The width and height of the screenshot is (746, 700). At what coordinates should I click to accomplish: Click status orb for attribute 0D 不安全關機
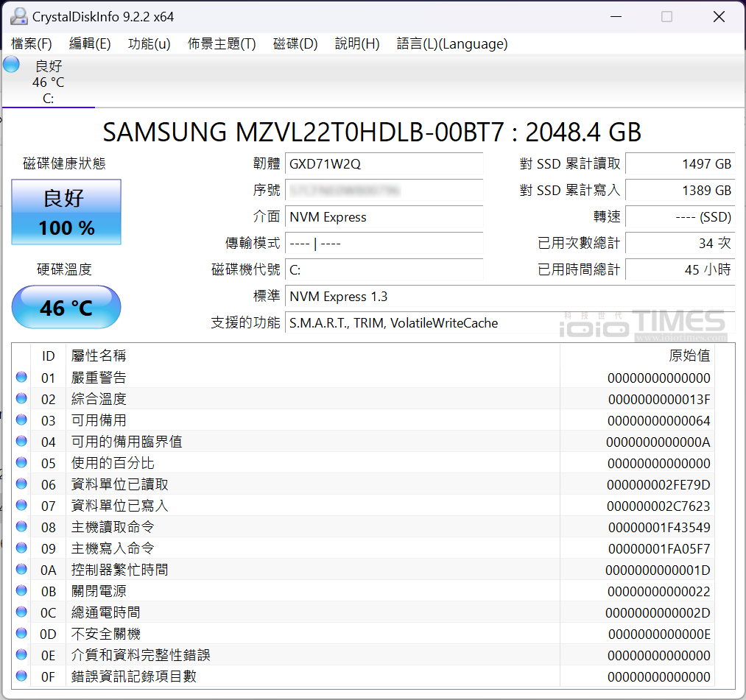coord(21,634)
